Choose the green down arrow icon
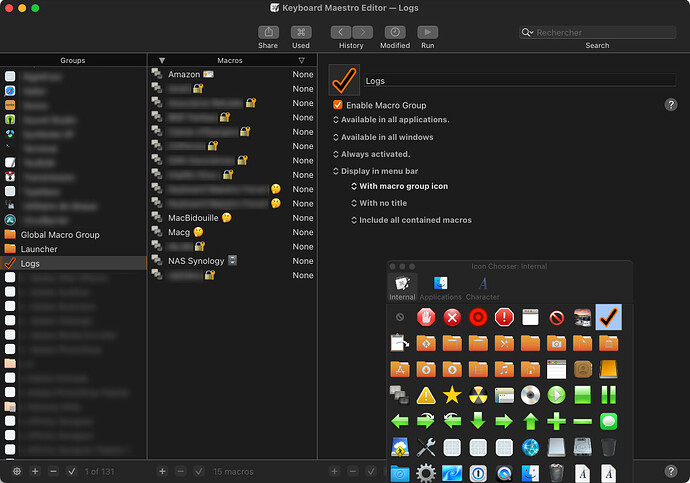 click(478, 421)
